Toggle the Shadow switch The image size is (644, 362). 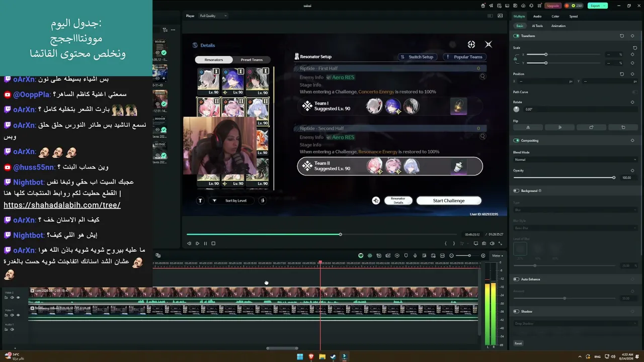(x=516, y=311)
